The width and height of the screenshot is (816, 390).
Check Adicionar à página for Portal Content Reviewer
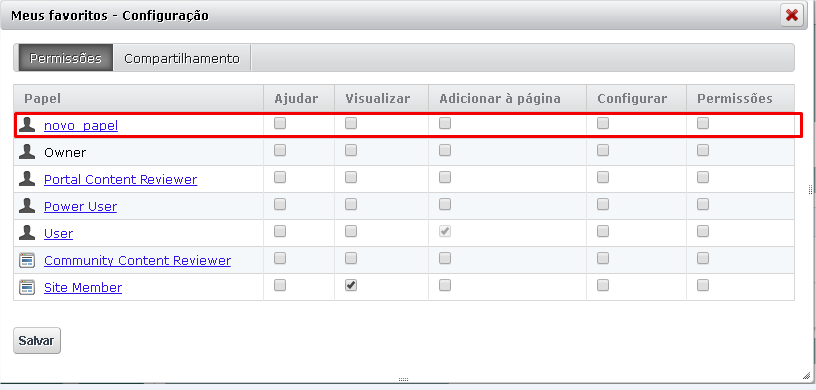click(x=444, y=178)
